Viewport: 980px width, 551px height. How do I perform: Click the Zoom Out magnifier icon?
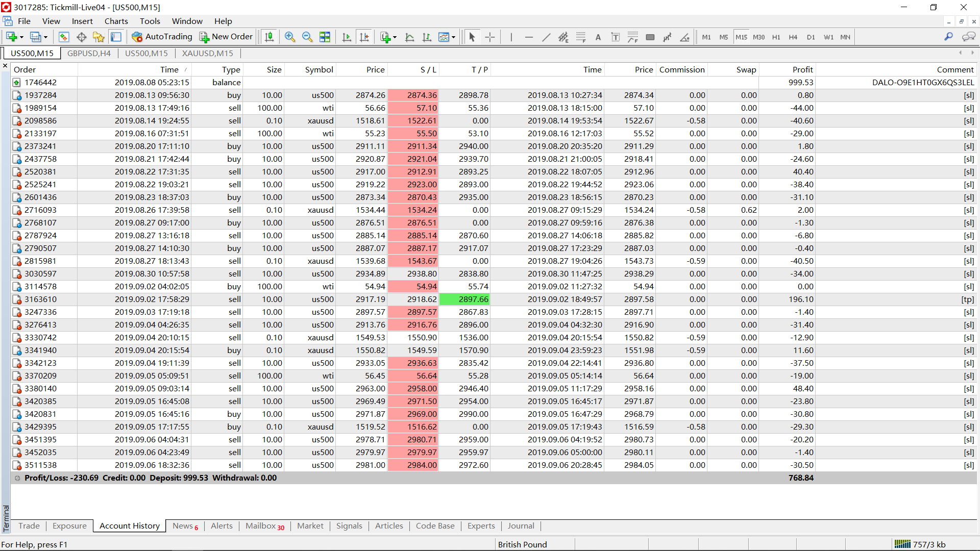tap(307, 37)
